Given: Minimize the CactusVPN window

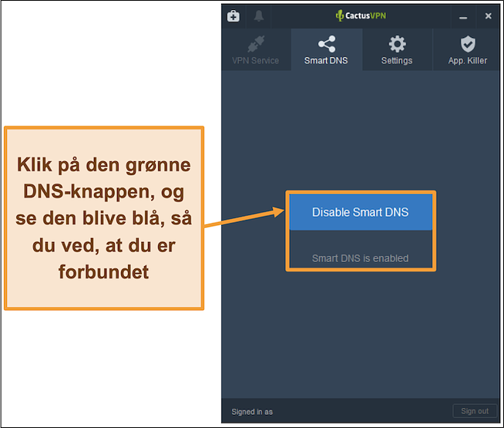Looking at the screenshot, I should click(463, 17).
